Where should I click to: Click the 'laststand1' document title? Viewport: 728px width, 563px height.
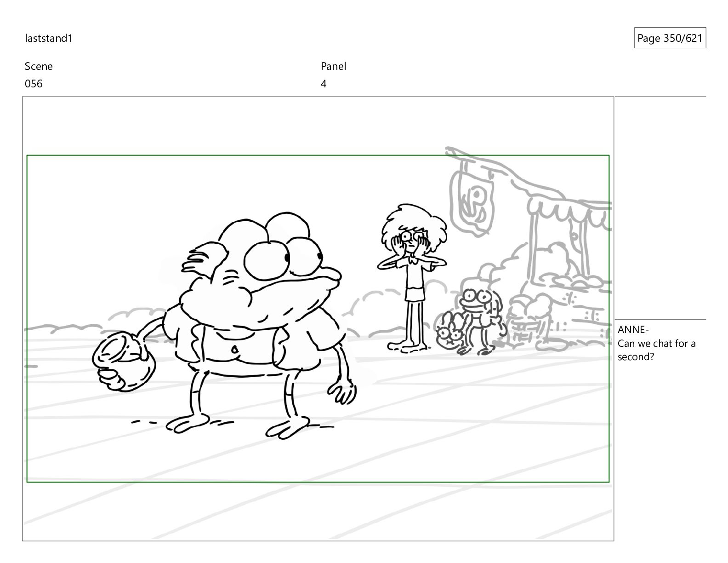49,38
